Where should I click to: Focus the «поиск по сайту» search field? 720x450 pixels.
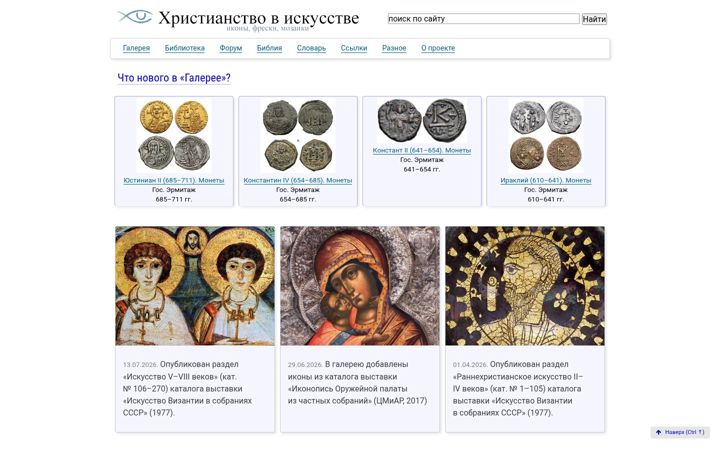[484, 19]
